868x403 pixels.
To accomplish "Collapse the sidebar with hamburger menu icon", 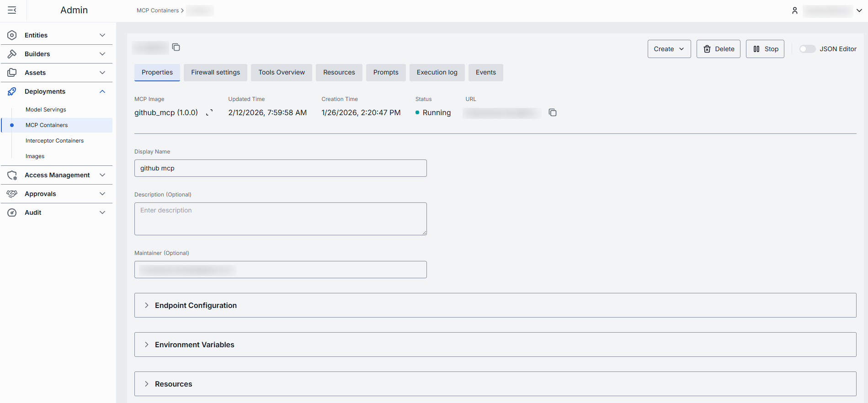I will [12, 10].
